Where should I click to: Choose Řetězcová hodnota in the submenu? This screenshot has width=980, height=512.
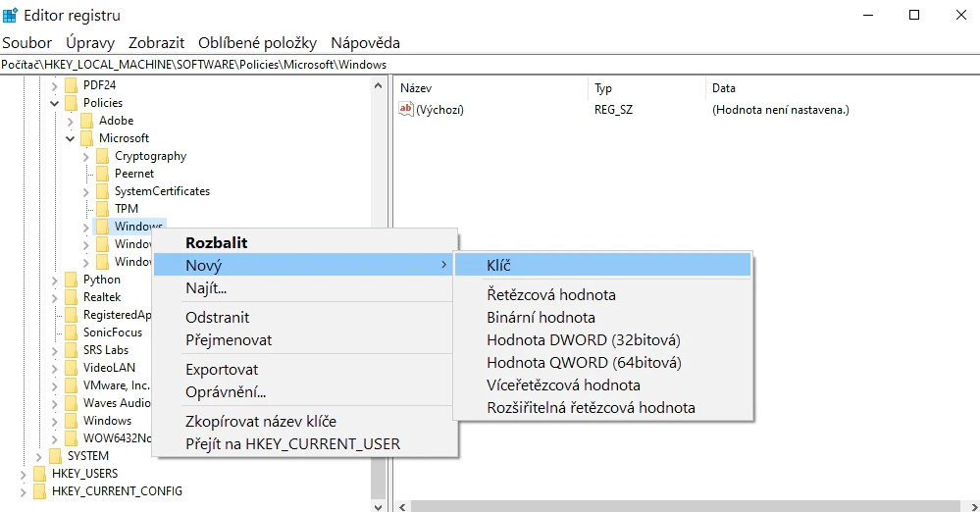tap(602, 294)
